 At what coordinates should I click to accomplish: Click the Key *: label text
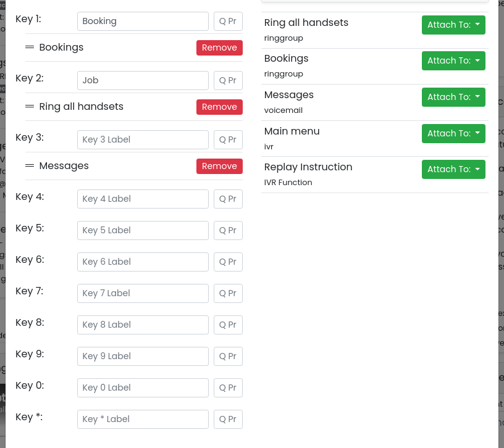pos(29,417)
